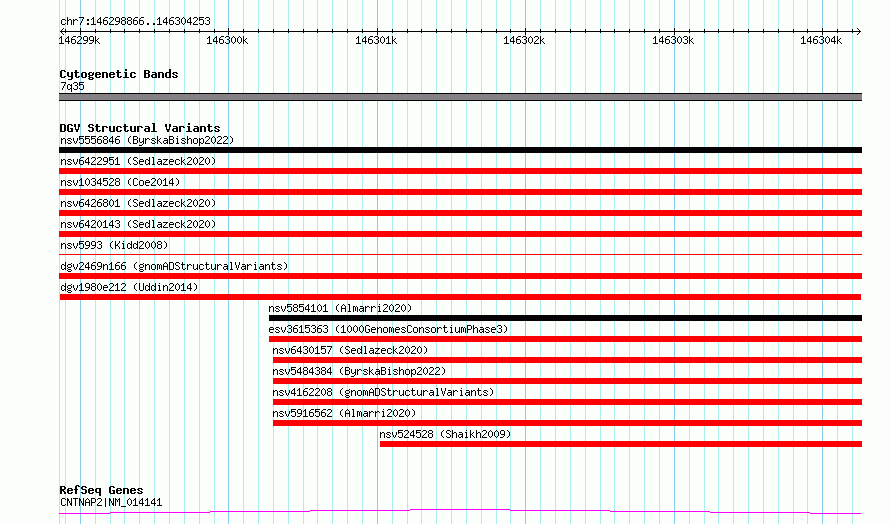Click the red bar under nsv6426801
Image resolution: width=890 pixels, height=524 pixels.
click(x=460, y=213)
